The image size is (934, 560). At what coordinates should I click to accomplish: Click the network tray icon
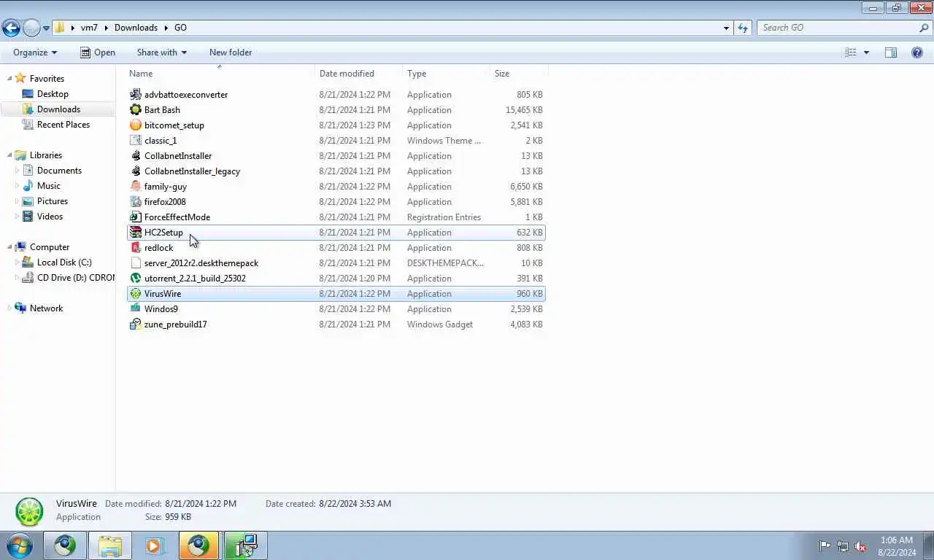[x=843, y=546]
